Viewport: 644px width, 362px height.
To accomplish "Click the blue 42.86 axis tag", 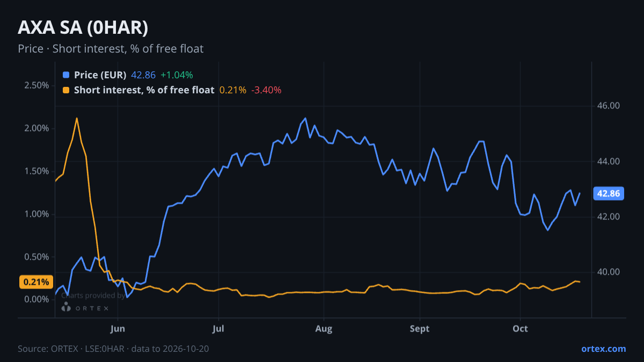I will click(x=609, y=194).
